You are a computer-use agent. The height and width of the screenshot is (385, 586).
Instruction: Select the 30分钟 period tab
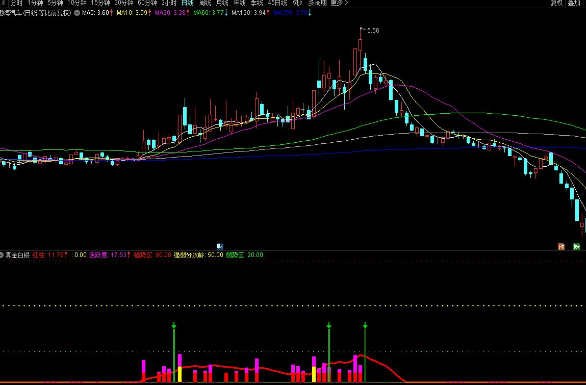(124, 3)
